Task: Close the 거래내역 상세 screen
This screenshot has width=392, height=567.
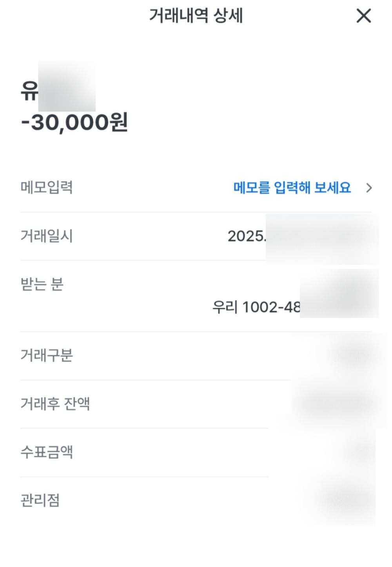Action: tap(364, 16)
